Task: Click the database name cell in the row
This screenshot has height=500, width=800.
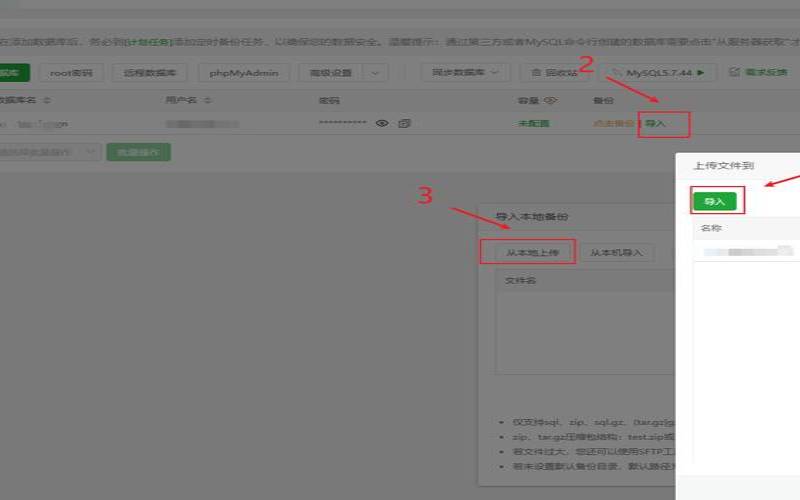Action: coord(35,123)
